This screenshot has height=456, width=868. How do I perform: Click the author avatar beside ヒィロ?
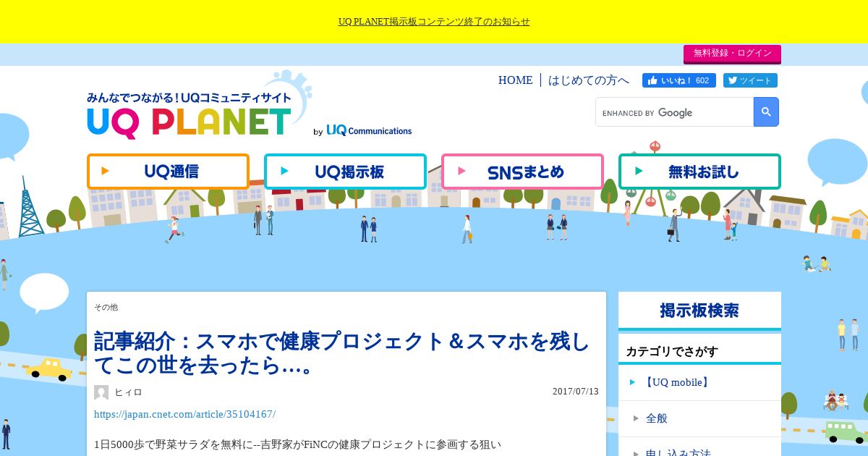point(101,392)
